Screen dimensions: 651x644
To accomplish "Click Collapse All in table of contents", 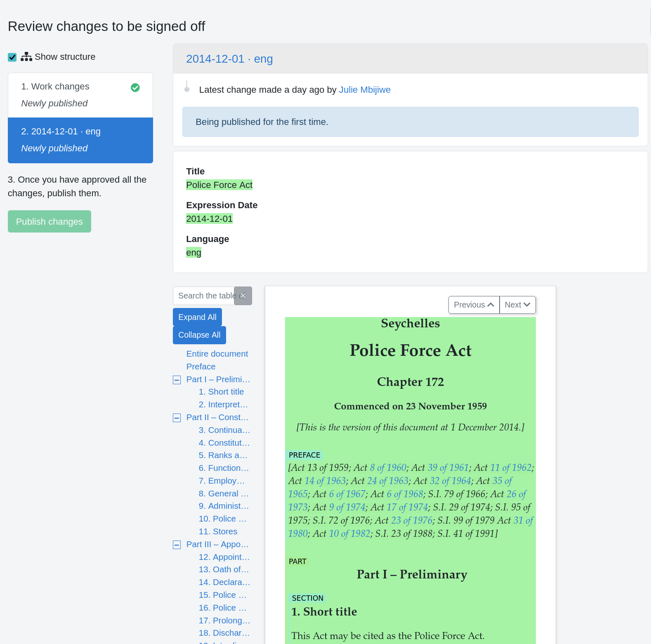I will click(199, 335).
